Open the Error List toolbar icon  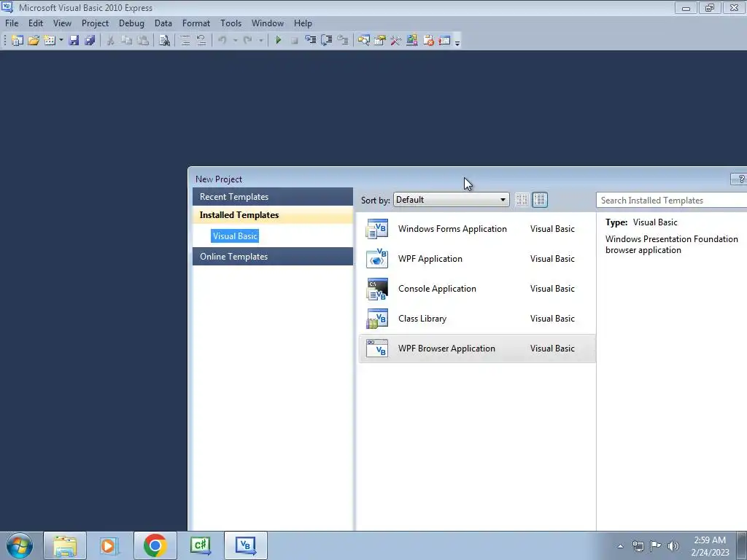428,41
